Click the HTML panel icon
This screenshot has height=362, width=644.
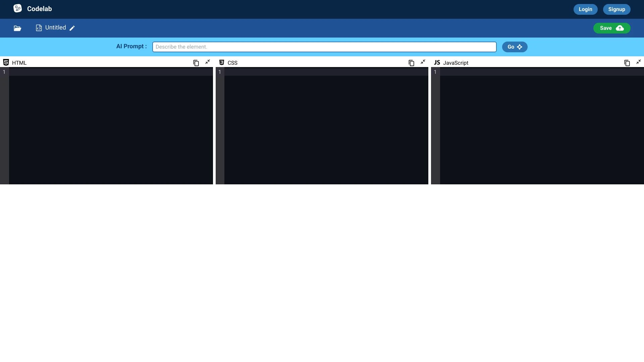click(x=6, y=63)
